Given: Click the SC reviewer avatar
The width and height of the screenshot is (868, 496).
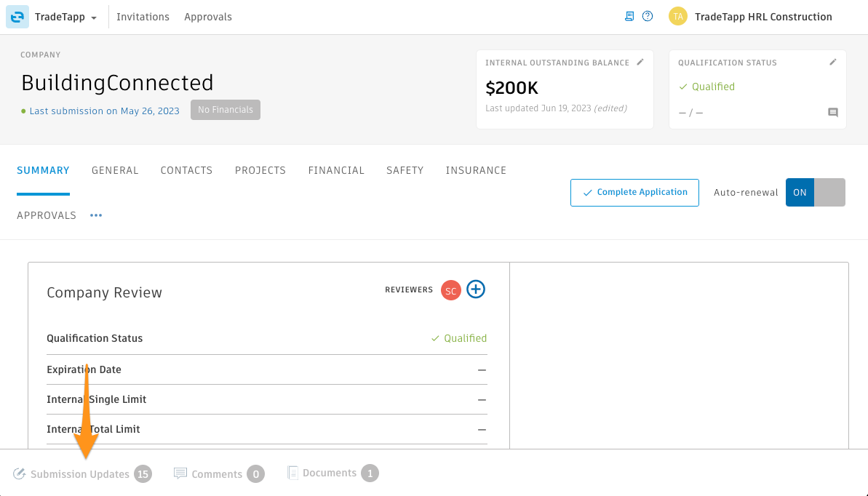Looking at the screenshot, I should click(x=450, y=290).
